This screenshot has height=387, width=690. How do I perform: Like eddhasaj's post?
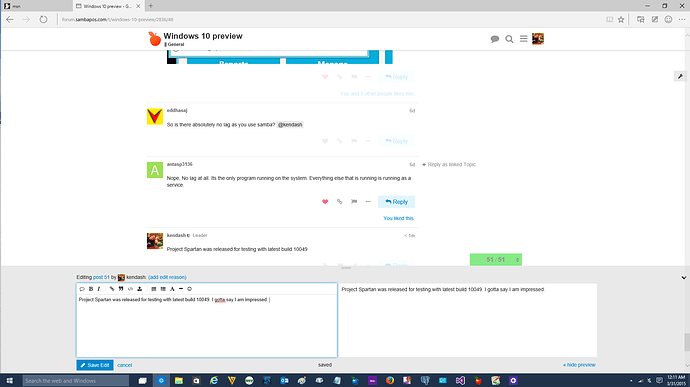pos(325,141)
